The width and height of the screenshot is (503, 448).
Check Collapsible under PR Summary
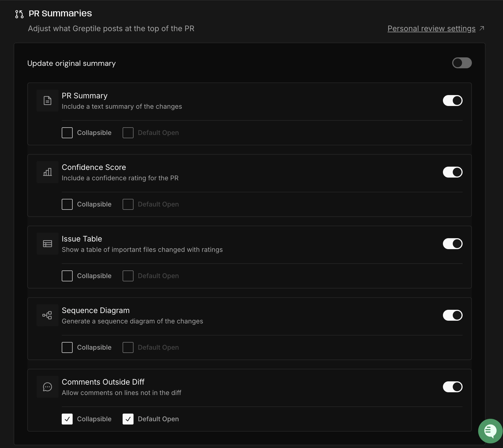pos(67,132)
